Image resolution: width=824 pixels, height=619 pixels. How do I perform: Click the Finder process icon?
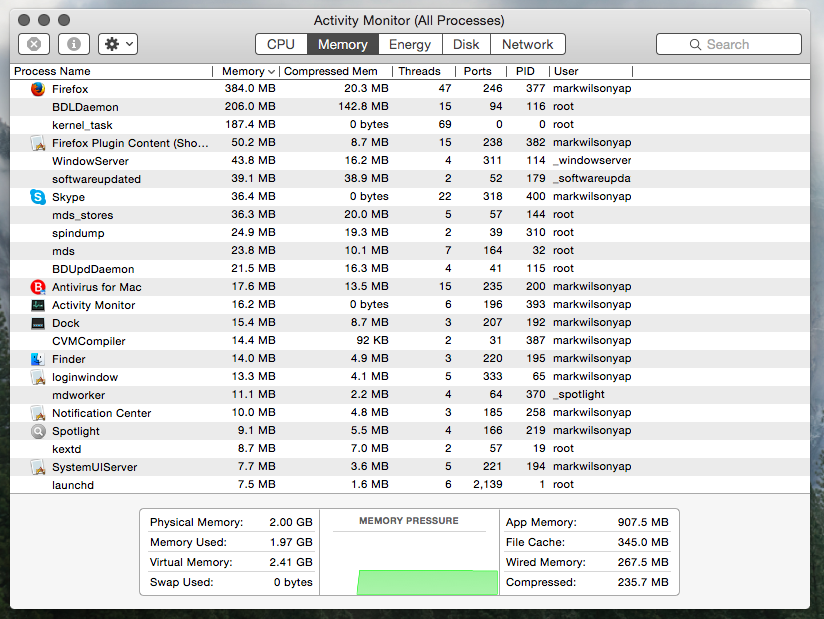click(38, 359)
